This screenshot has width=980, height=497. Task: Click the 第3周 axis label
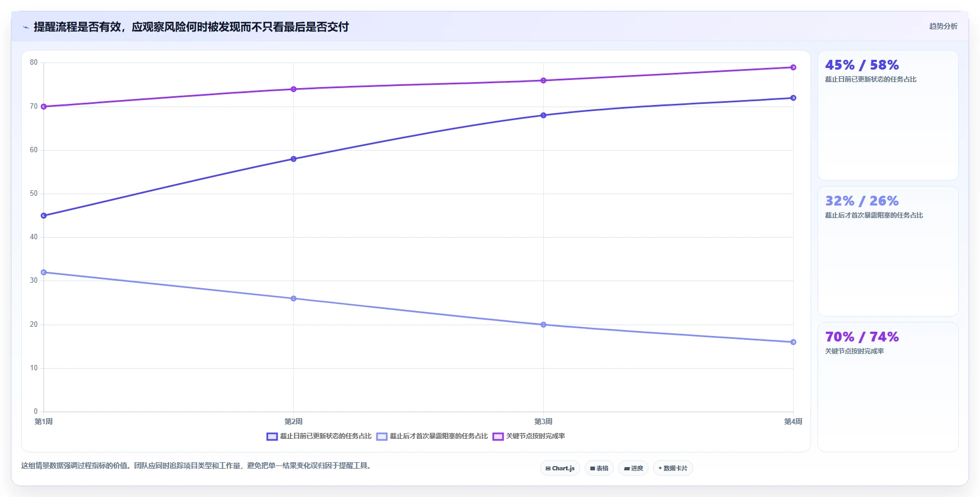pyautogui.click(x=543, y=421)
